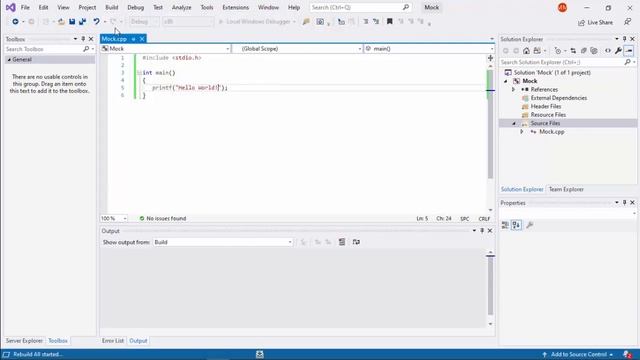Toggle Preview Selected Items in Solution Explorer

click(x=629, y=51)
